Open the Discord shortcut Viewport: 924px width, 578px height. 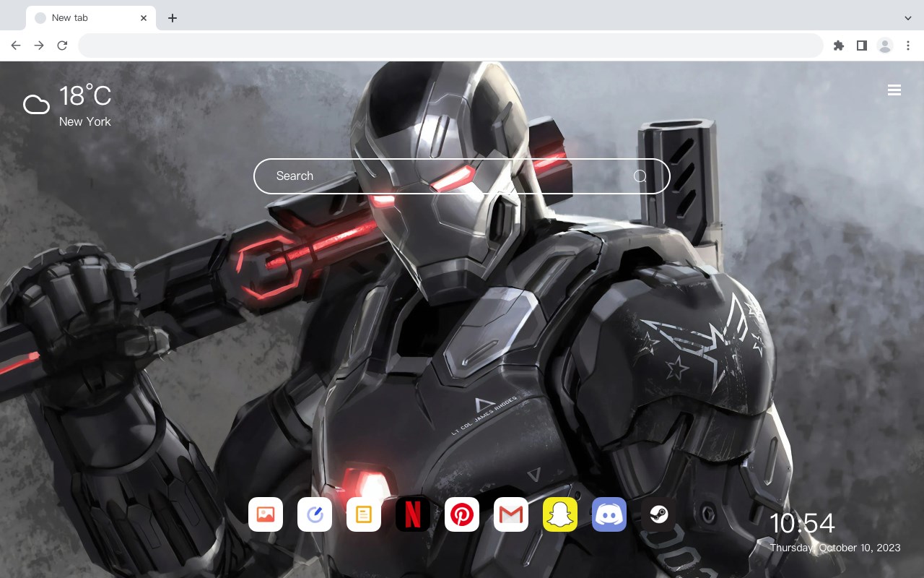[x=609, y=514]
